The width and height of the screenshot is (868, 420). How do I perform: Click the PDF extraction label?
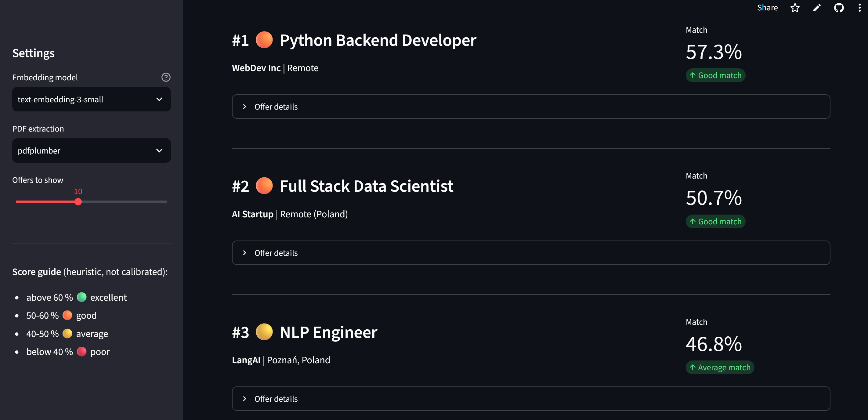click(x=38, y=129)
